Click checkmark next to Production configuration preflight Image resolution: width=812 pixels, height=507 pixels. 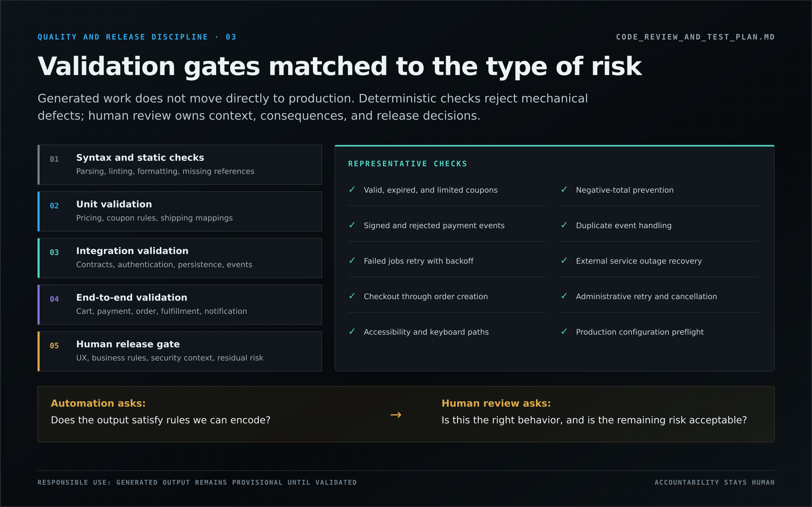pyautogui.click(x=564, y=332)
